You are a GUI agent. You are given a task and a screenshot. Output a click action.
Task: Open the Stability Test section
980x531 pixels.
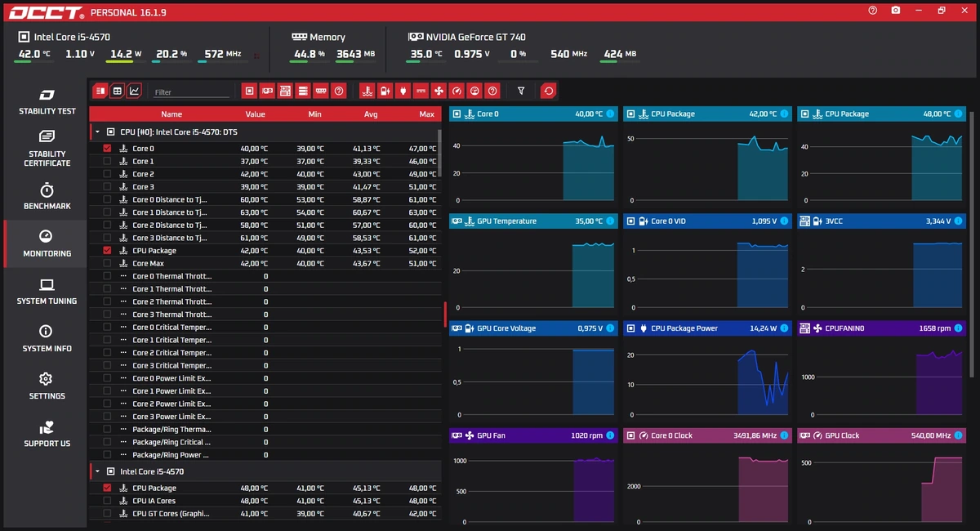[x=47, y=101]
